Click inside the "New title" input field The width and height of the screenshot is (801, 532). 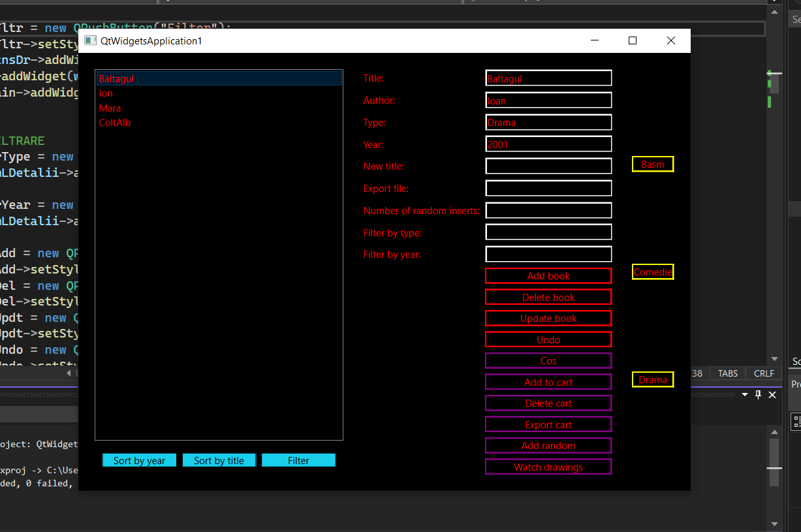pos(548,166)
